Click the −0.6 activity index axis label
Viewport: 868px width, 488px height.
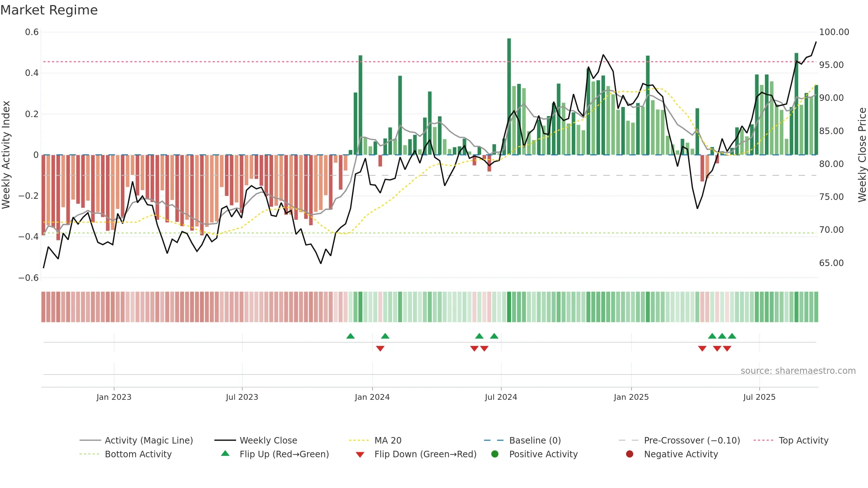[29, 278]
